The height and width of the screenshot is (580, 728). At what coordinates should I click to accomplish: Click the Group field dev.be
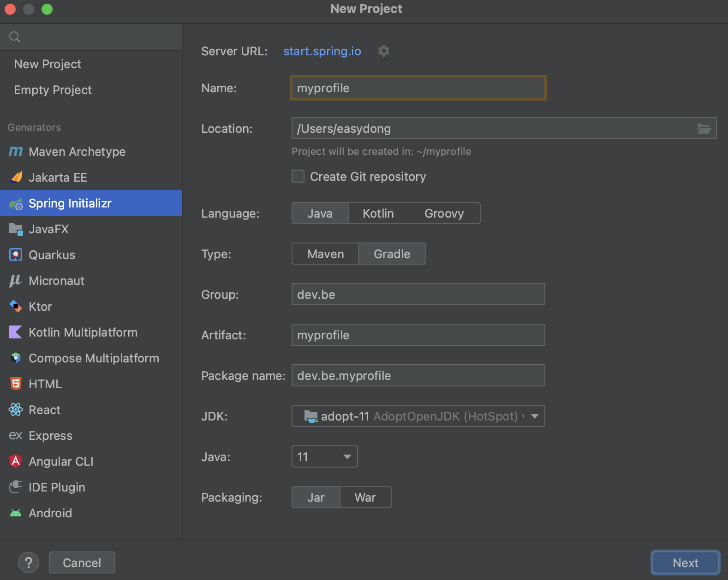point(418,295)
